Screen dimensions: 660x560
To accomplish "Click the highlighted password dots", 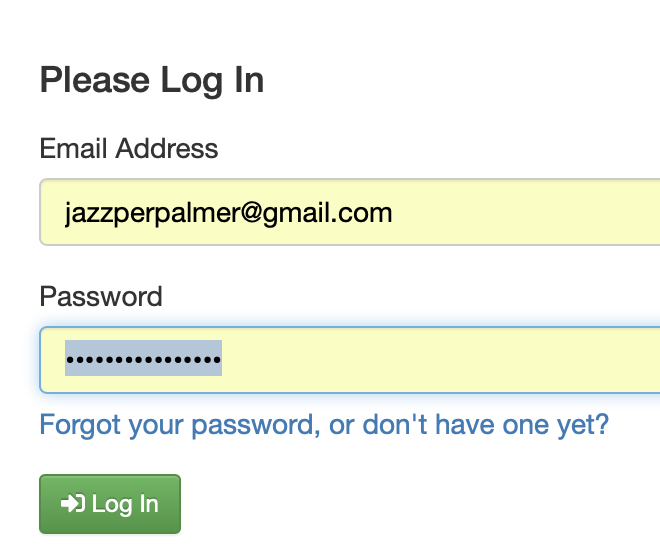I will point(144,359).
